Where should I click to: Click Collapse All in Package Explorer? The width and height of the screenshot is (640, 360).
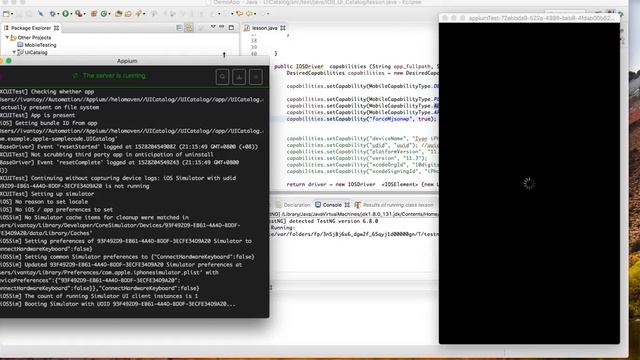(180, 28)
